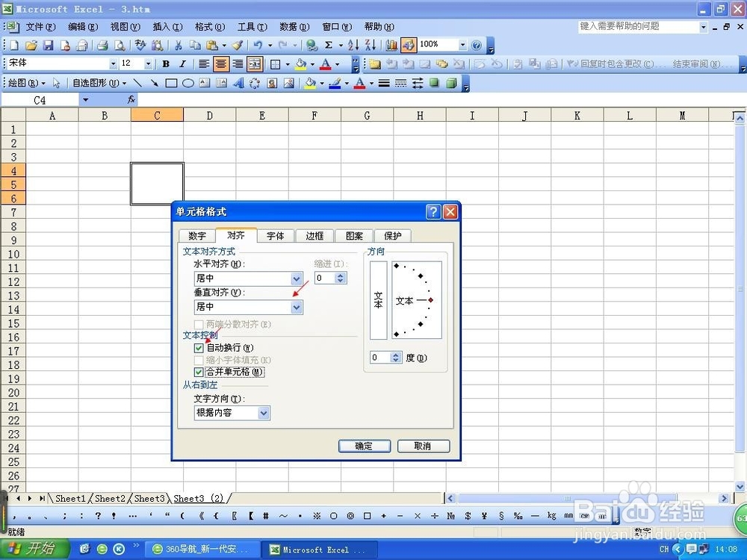Run the spelling check icon

click(x=140, y=46)
